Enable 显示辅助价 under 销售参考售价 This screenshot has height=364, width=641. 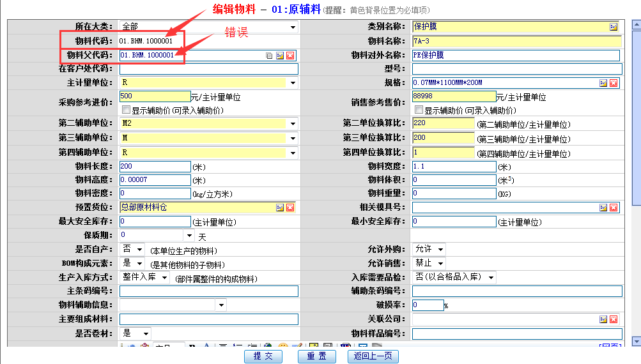[x=419, y=110]
